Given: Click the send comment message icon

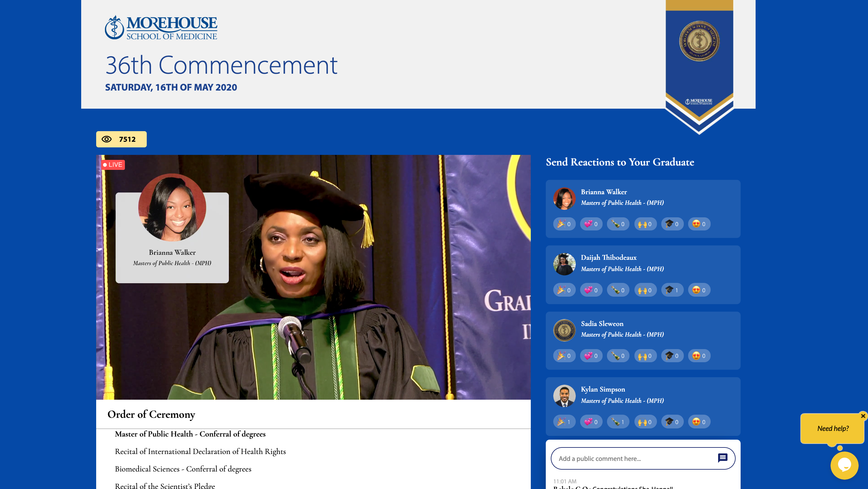Looking at the screenshot, I should click(x=722, y=458).
